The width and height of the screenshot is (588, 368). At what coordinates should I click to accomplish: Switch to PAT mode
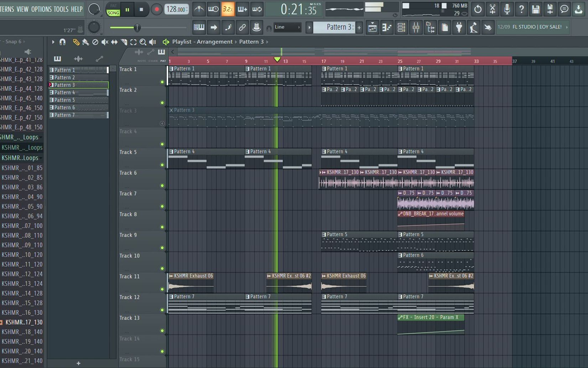(x=113, y=6)
